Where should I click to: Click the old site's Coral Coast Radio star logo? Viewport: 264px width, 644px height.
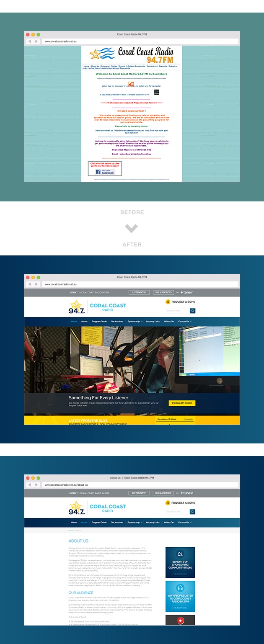coord(102,54)
